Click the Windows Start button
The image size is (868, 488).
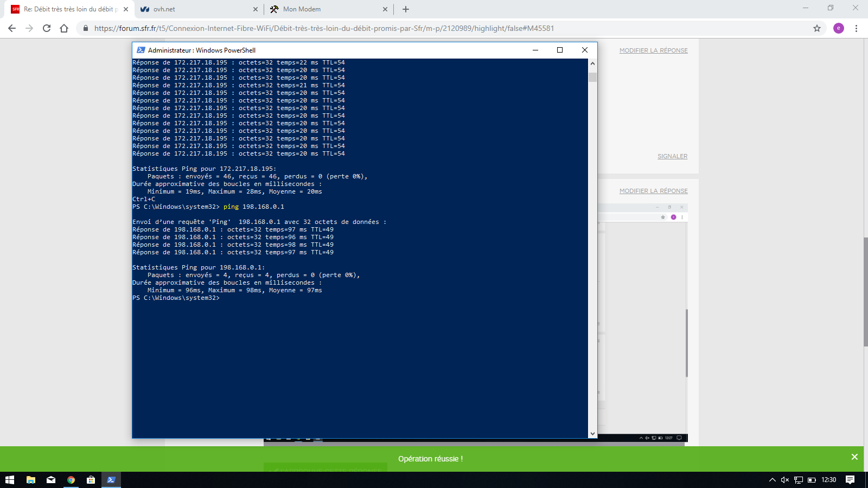click(x=10, y=480)
